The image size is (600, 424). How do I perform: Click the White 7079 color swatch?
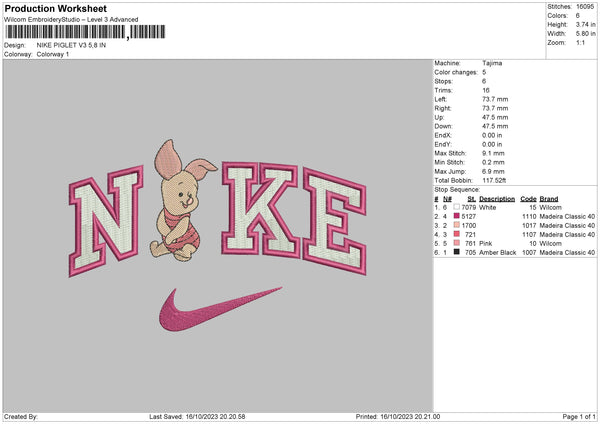pyautogui.click(x=457, y=207)
